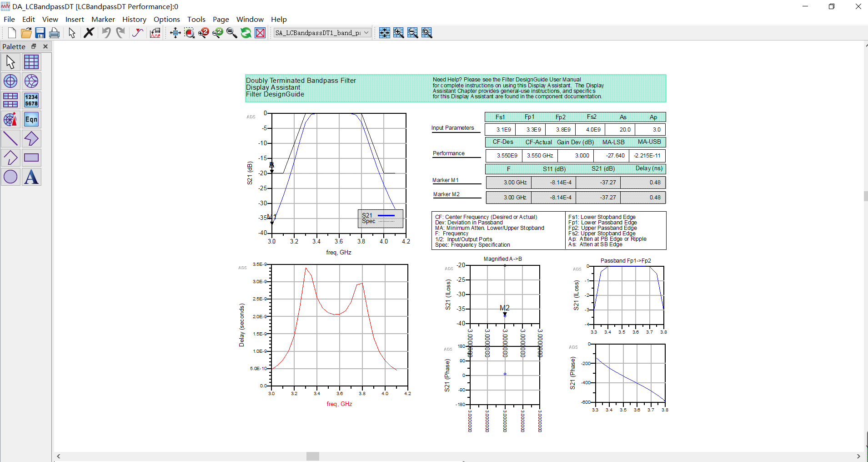Open the History menu
868x462 pixels.
coord(134,19)
